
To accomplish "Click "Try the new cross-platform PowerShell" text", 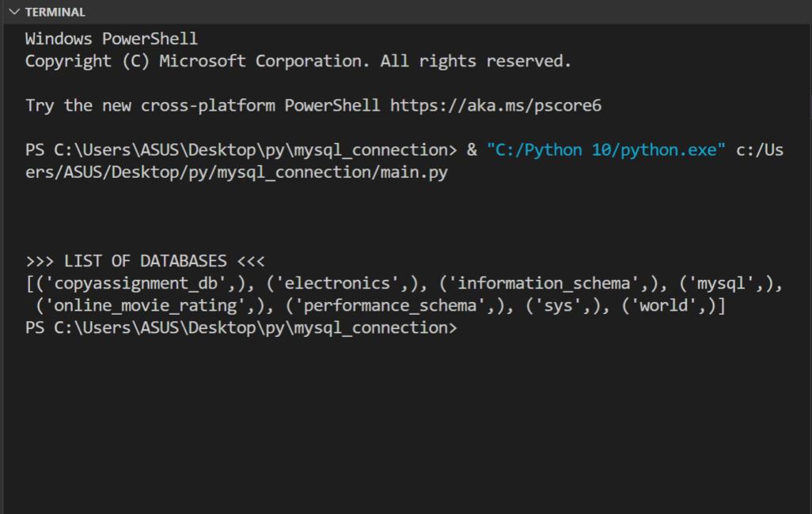I will pos(203,105).
